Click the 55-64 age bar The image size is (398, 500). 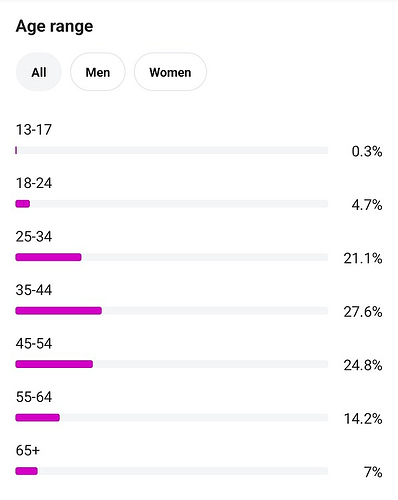(x=172, y=417)
